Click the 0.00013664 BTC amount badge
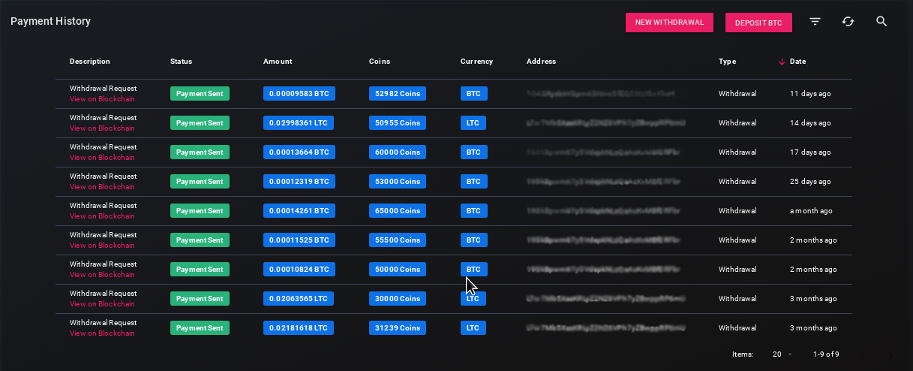913x371 pixels. tap(299, 152)
